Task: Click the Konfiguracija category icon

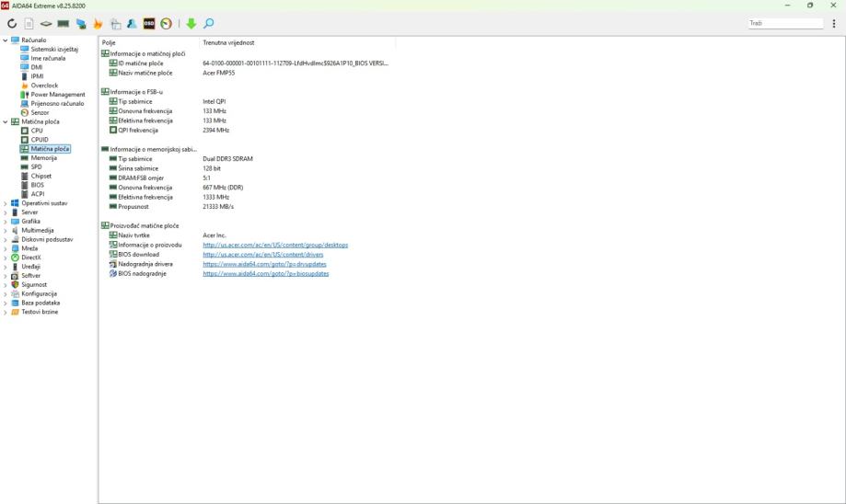Action: tap(15, 293)
